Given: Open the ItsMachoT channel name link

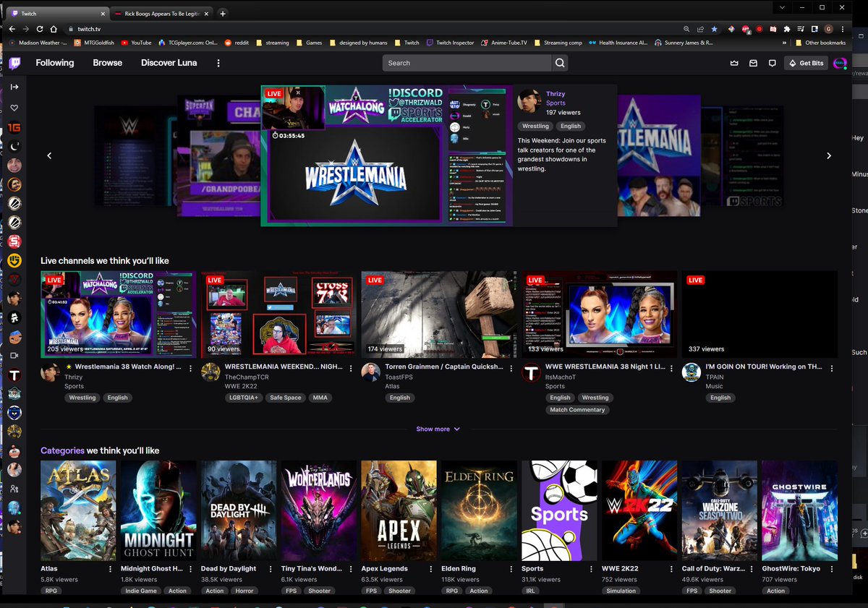Looking at the screenshot, I should tap(561, 377).
